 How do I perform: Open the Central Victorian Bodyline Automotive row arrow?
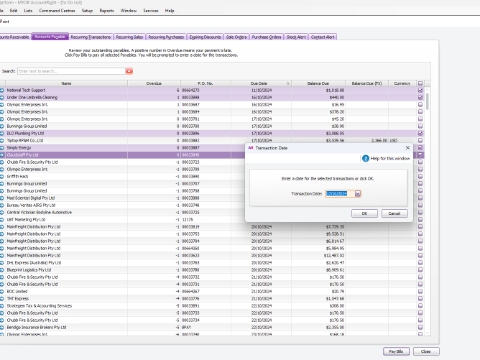coord(2,212)
